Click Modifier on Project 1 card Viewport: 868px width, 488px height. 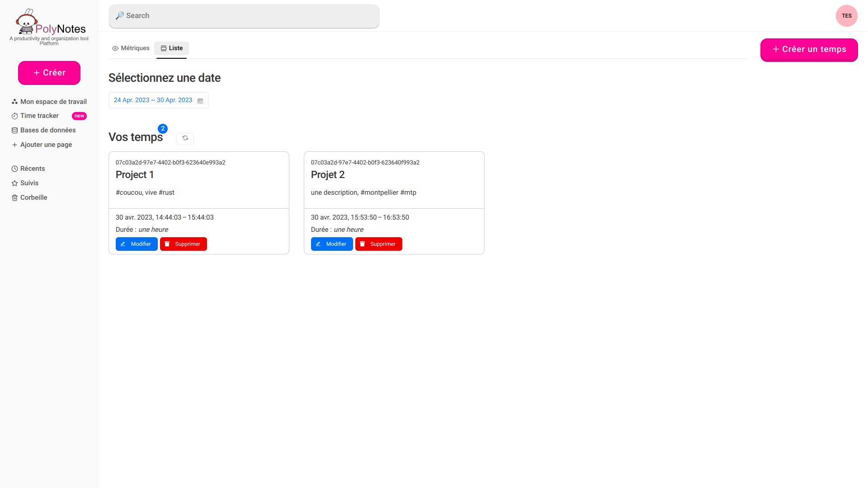(137, 244)
